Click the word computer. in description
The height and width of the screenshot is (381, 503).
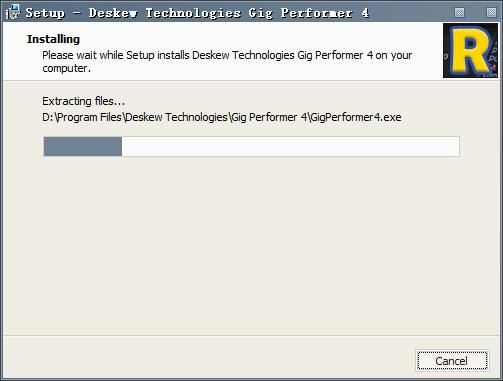(66, 68)
